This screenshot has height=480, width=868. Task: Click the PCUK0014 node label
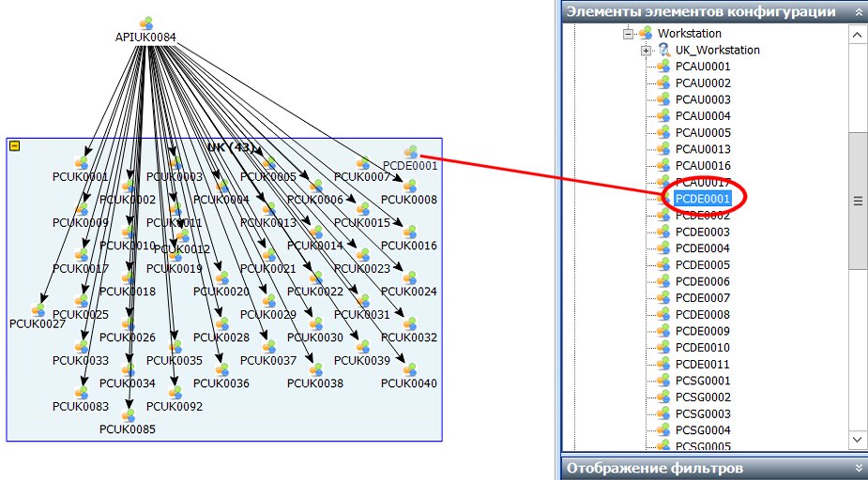click(315, 246)
